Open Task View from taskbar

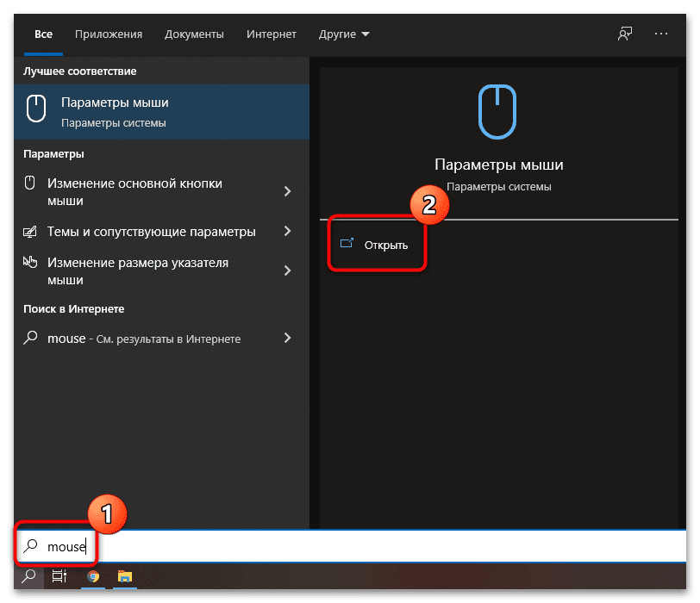pyautogui.click(x=59, y=576)
